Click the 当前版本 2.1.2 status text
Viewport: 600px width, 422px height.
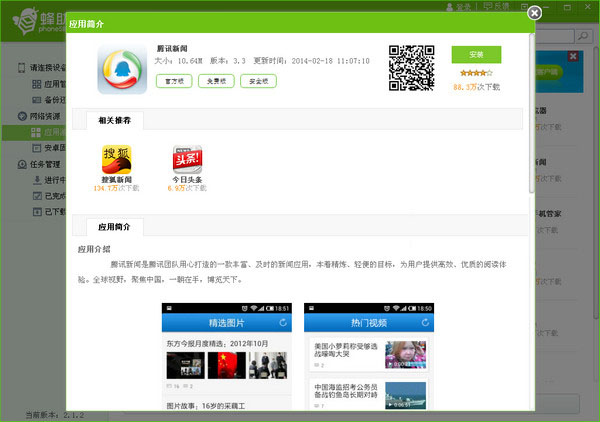pos(55,415)
